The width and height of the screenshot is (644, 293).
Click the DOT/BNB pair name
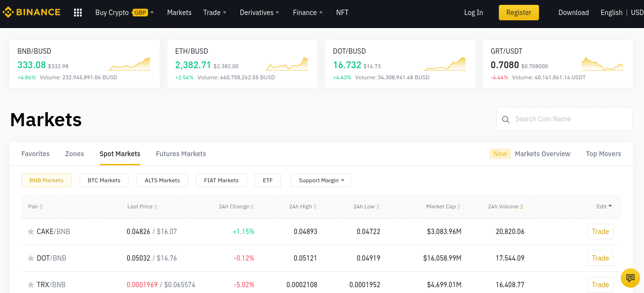51,258
